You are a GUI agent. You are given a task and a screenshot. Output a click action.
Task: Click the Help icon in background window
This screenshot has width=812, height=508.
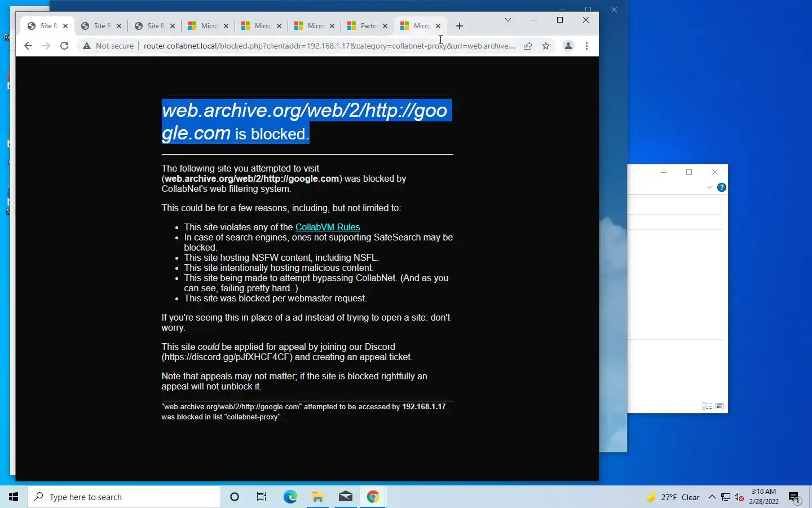(721, 187)
